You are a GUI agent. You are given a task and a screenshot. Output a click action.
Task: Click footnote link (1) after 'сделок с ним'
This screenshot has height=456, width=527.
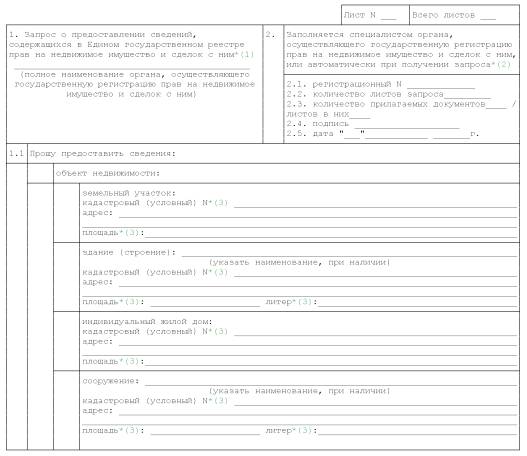(x=247, y=54)
